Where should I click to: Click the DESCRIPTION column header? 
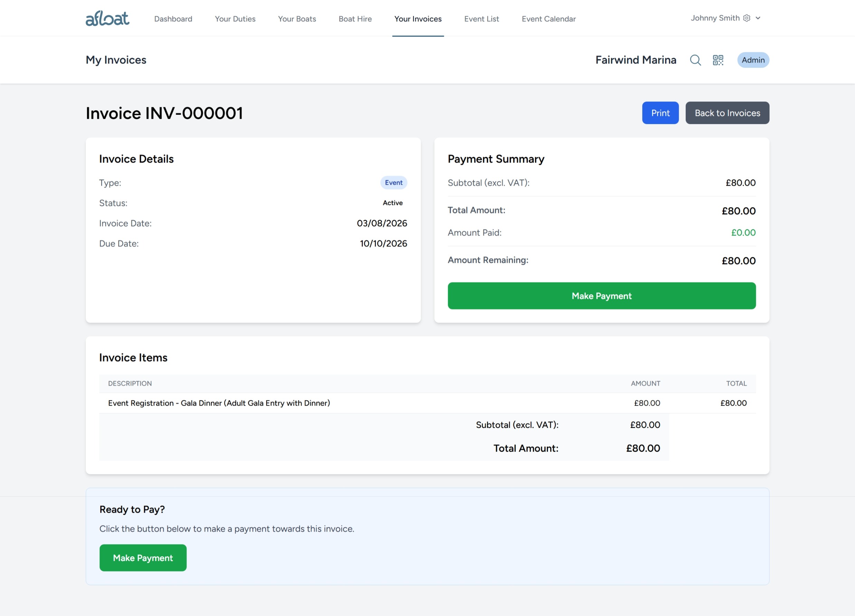click(x=130, y=383)
